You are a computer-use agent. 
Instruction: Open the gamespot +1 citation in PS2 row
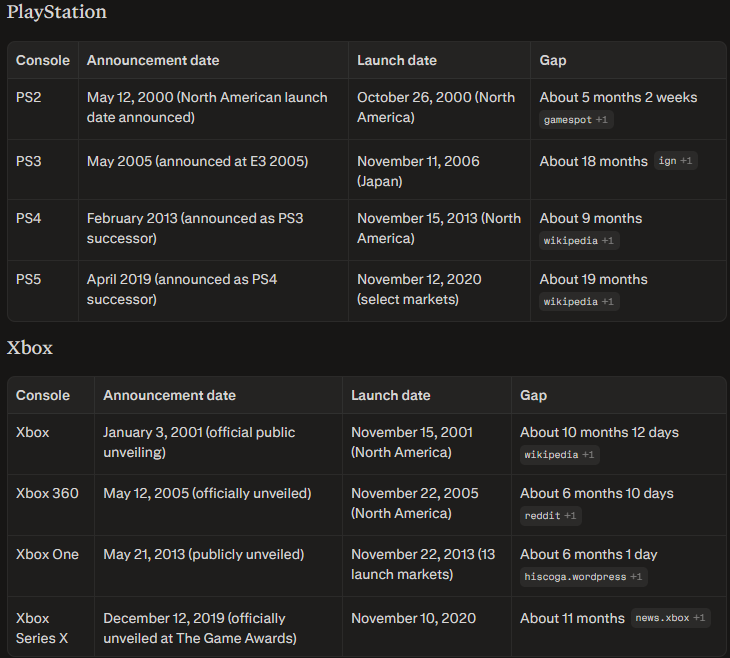tap(576, 120)
